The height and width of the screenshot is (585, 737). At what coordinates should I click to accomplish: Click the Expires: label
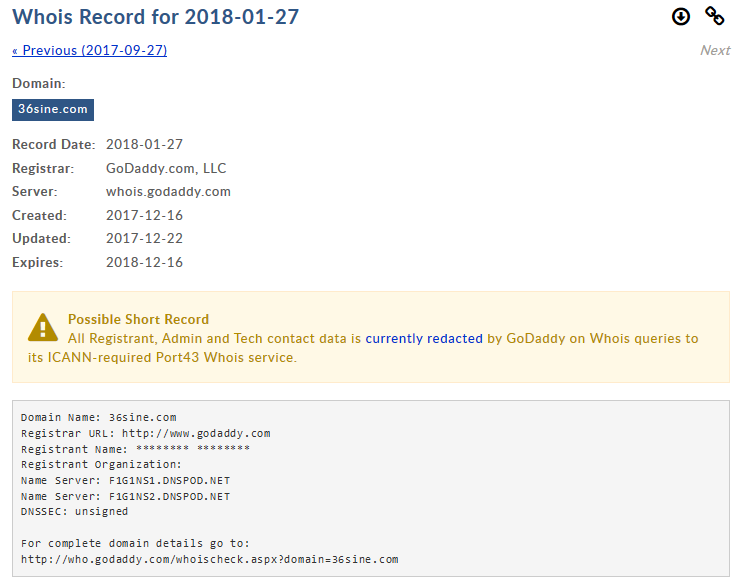[x=38, y=262]
